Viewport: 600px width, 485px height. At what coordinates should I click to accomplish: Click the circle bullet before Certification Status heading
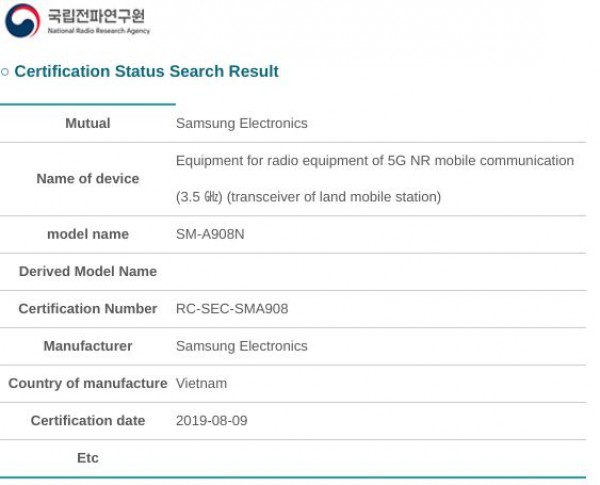point(5,72)
